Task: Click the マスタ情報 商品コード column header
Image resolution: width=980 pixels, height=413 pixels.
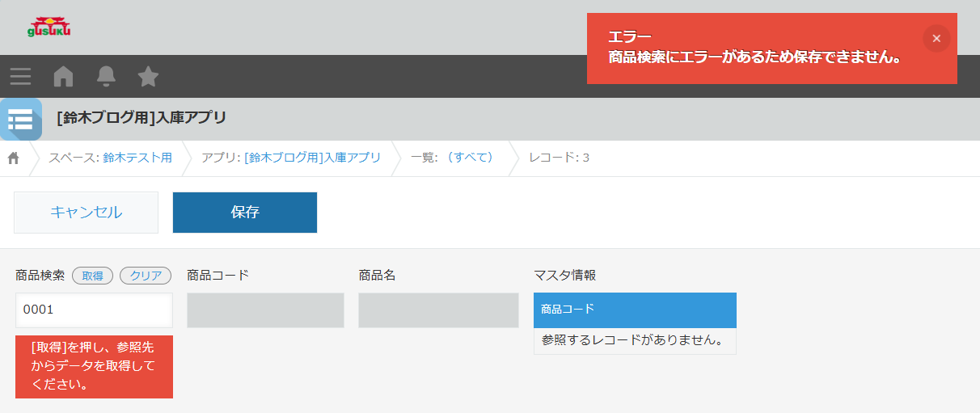Action: click(x=635, y=310)
